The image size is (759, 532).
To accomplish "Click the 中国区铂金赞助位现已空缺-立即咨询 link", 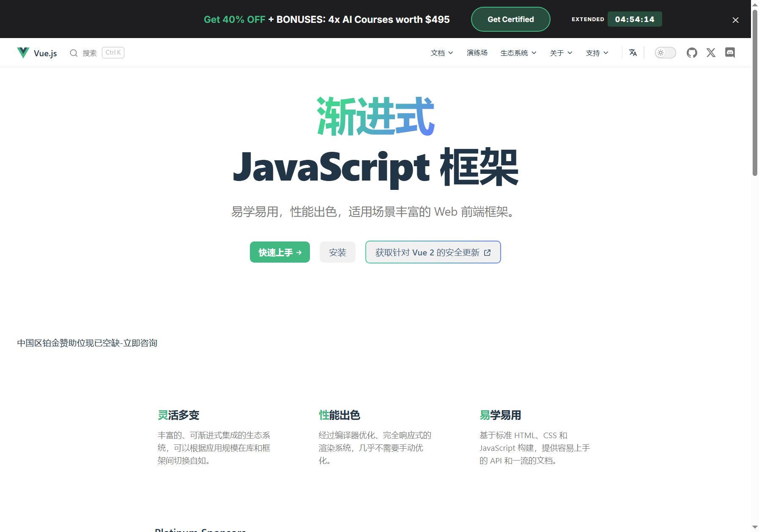I will (x=87, y=343).
